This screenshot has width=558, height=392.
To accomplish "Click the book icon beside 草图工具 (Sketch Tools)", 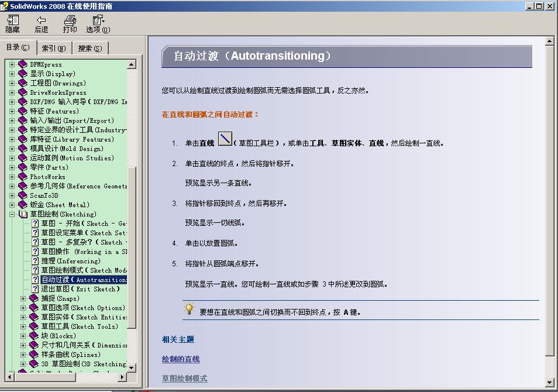I will point(34,326).
